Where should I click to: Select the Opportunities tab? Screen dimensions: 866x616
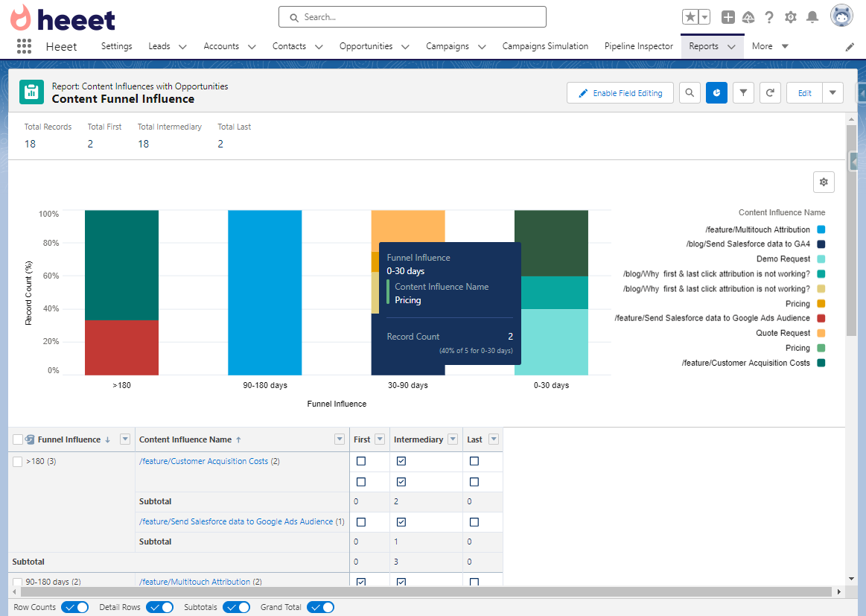tap(366, 46)
